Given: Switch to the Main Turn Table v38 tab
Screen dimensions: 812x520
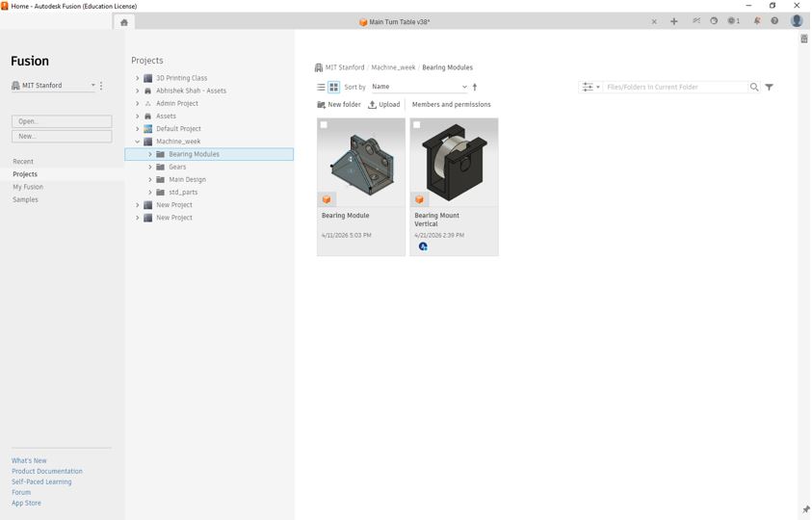Looking at the screenshot, I should point(394,22).
